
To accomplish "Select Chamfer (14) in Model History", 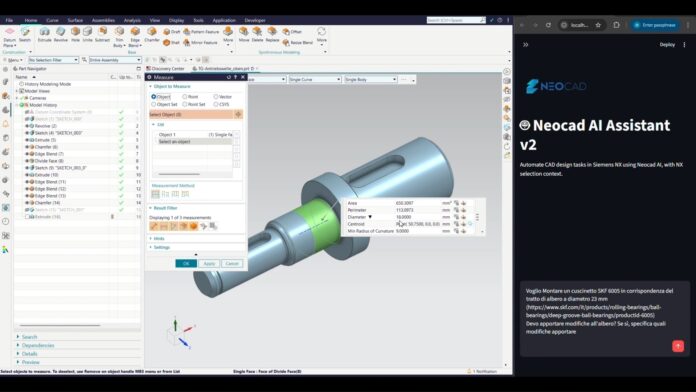I will [x=47, y=203].
